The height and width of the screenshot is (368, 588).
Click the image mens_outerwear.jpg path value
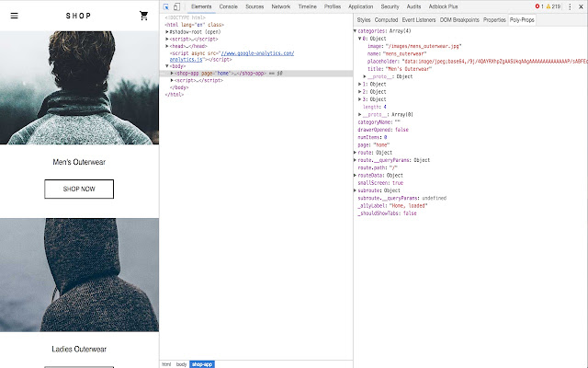tap(424, 46)
